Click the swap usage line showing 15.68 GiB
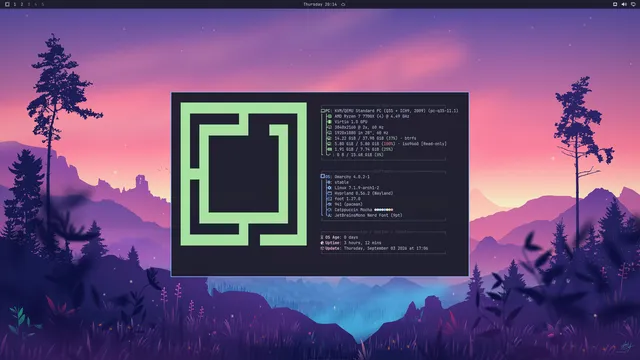The width and height of the screenshot is (640, 360). [360, 155]
